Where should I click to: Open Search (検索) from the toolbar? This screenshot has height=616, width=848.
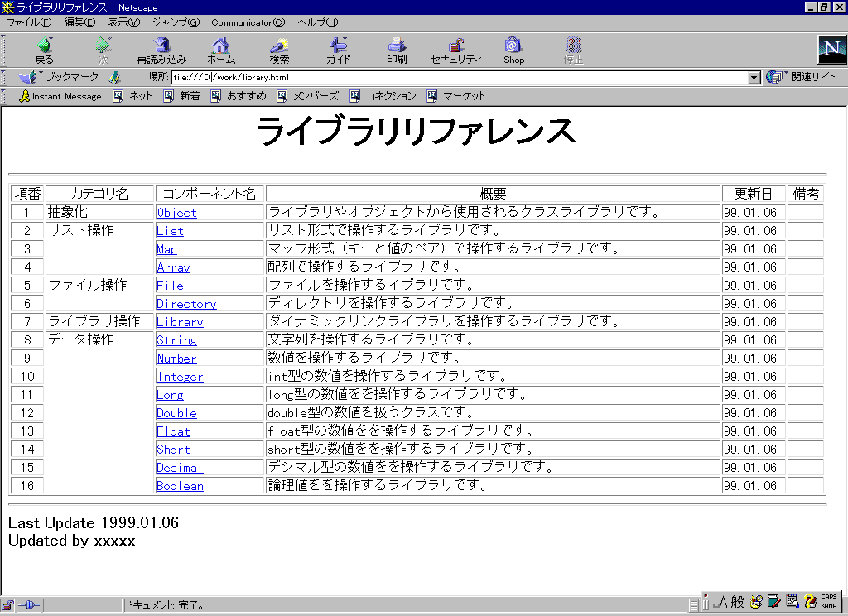[279, 49]
